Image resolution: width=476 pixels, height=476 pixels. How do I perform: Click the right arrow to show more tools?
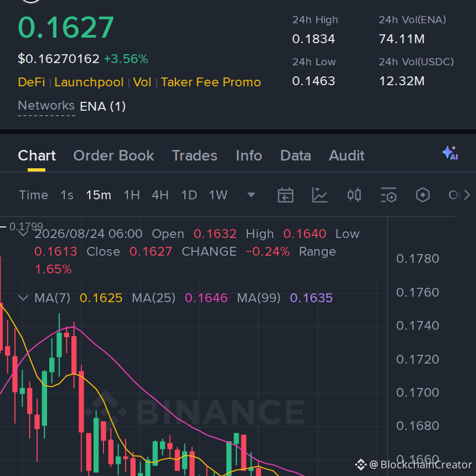point(467,195)
